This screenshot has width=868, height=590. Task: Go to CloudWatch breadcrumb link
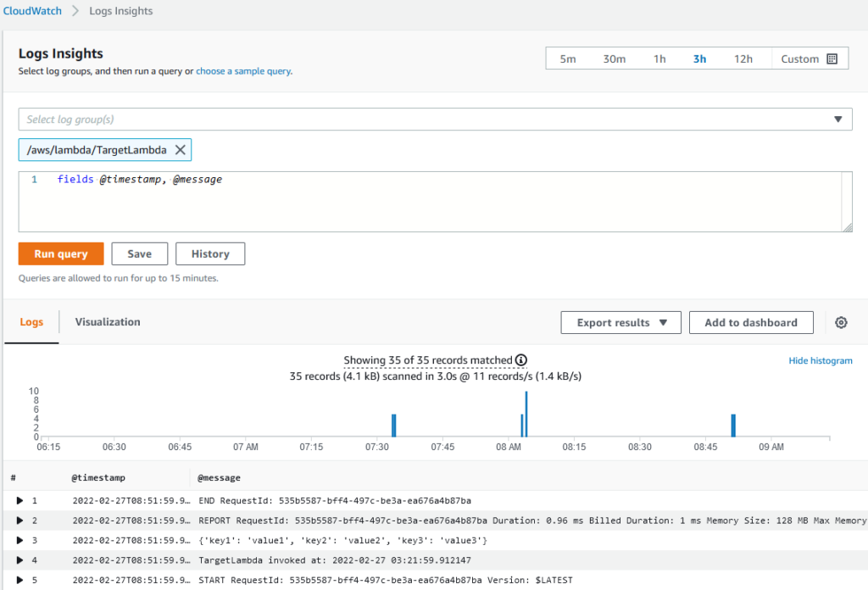(x=32, y=11)
